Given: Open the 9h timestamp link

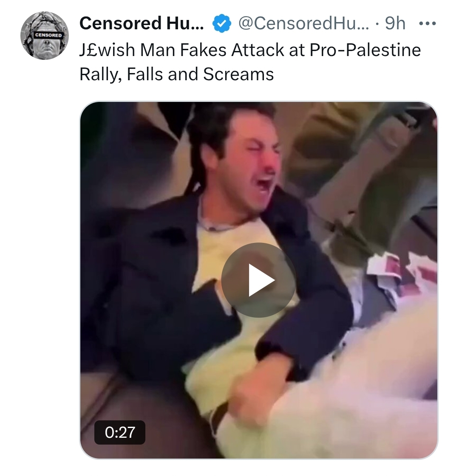Looking at the screenshot, I should click(395, 24).
